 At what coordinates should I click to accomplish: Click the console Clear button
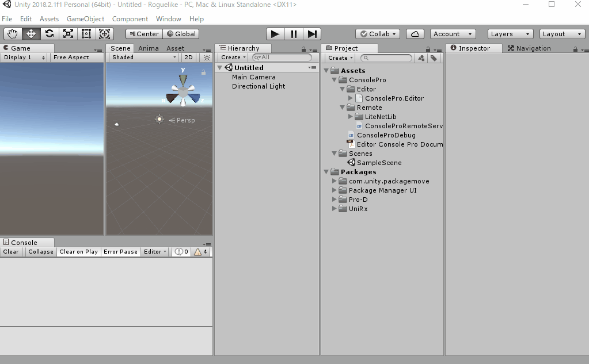[x=11, y=252]
